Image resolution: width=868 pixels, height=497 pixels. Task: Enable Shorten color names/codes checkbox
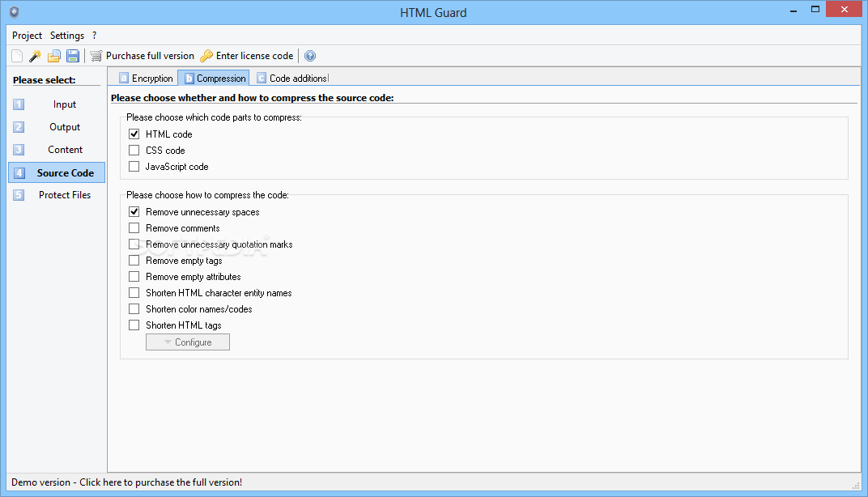click(134, 308)
